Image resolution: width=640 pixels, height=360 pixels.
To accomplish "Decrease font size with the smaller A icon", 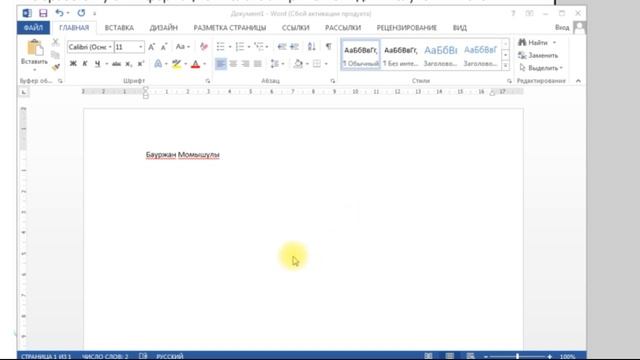I will click(164, 47).
